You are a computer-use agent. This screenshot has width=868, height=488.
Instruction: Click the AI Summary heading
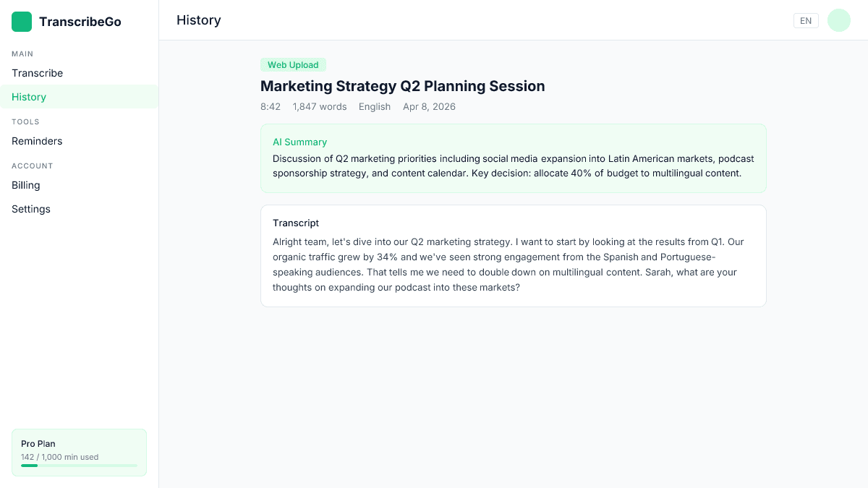pos(299,142)
